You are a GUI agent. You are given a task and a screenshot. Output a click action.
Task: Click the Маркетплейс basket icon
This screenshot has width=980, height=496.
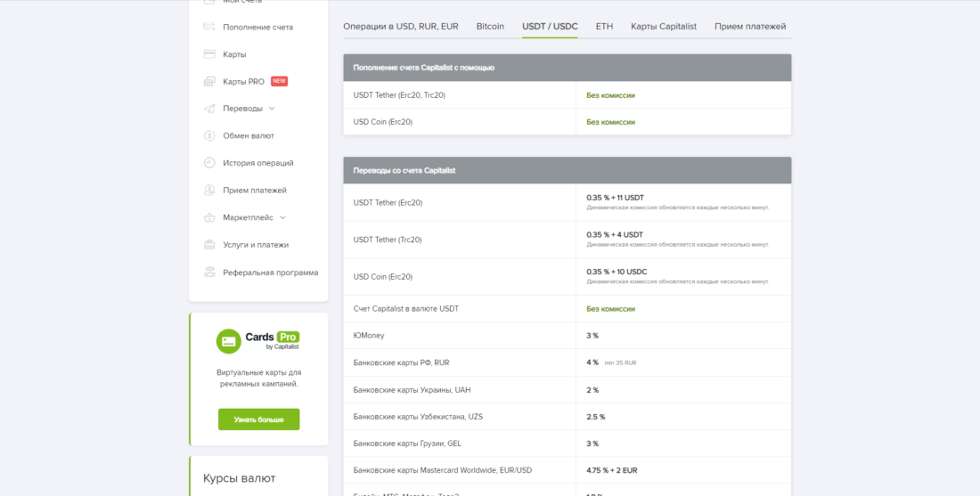pyautogui.click(x=209, y=217)
